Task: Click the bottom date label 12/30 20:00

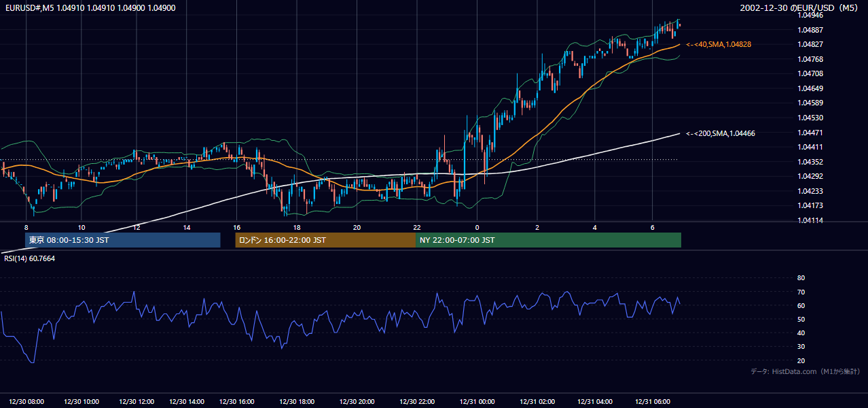Action: (357, 402)
